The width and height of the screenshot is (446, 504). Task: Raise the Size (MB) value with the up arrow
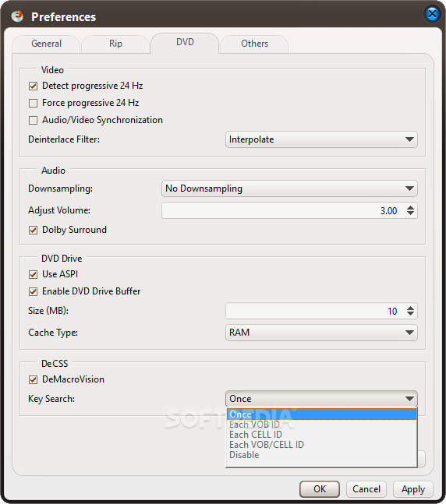click(x=410, y=308)
